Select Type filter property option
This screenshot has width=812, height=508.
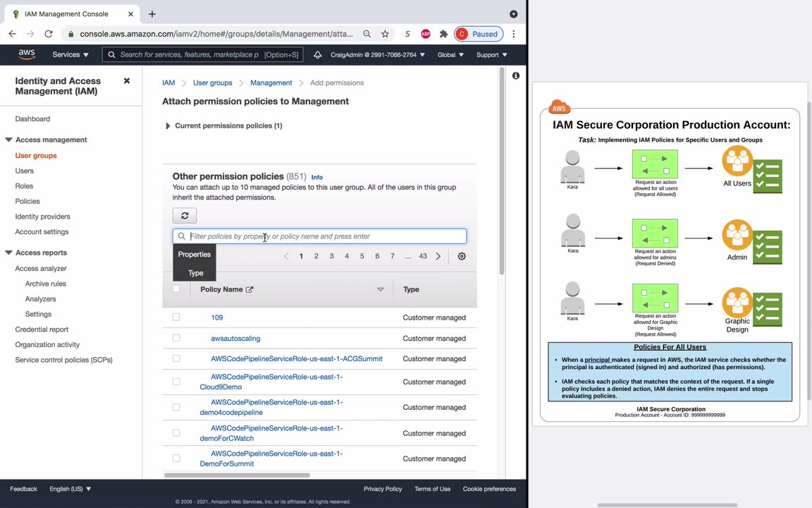[x=196, y=272]
